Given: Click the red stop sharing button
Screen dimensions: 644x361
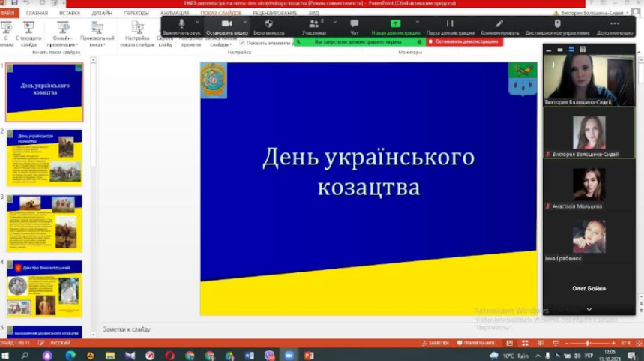Looking at the screenshot, I should (464, 42).
